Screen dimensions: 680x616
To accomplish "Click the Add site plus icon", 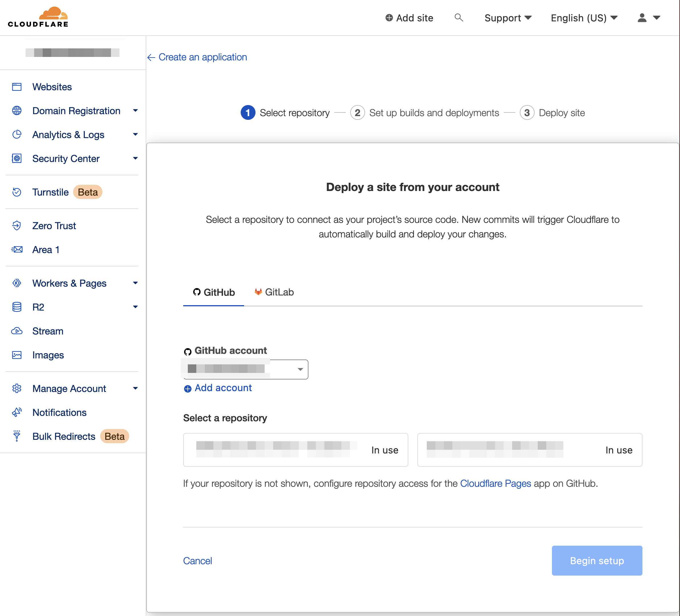I will point(389,18).
